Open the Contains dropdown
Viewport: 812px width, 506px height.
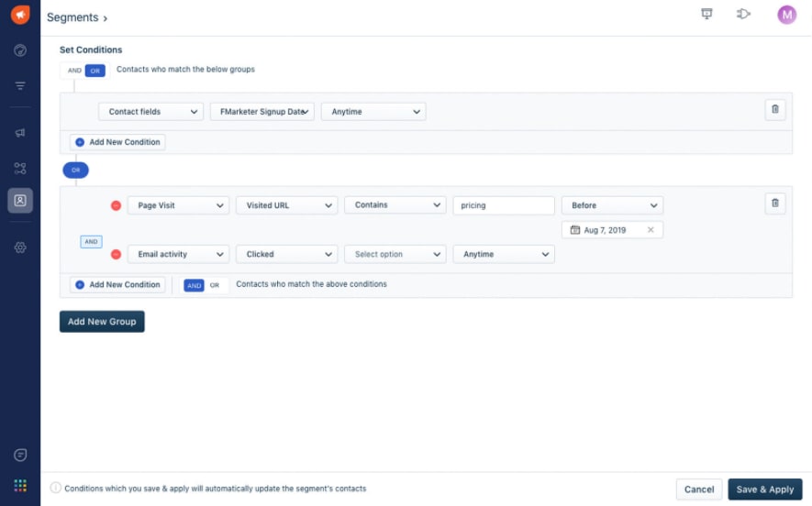pyautogui.click(x=395, y=205)
